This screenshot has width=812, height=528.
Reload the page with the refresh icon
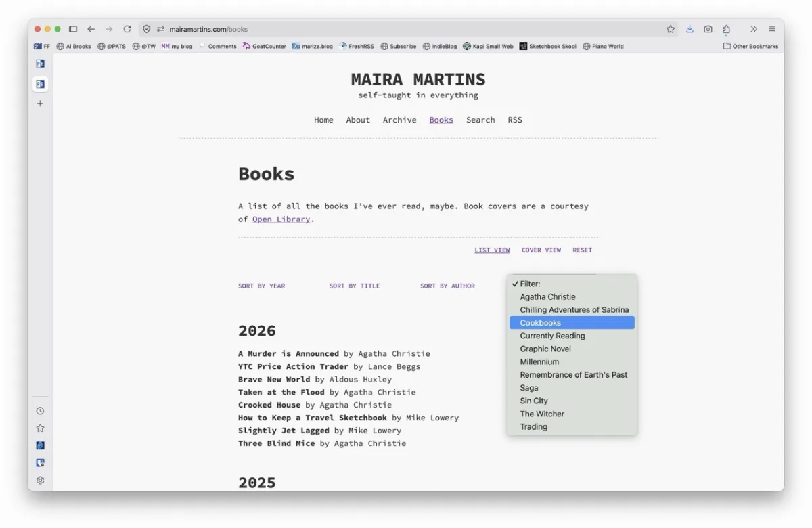click(127, 29)
